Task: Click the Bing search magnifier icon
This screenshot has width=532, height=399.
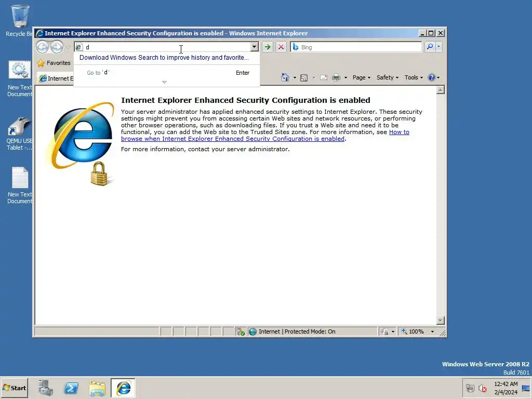Action: click(x=430, y=47)
